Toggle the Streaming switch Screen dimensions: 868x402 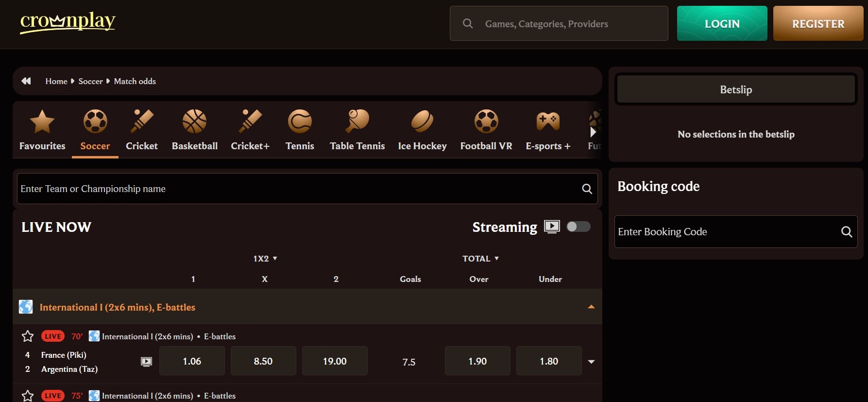pos(579,227)
